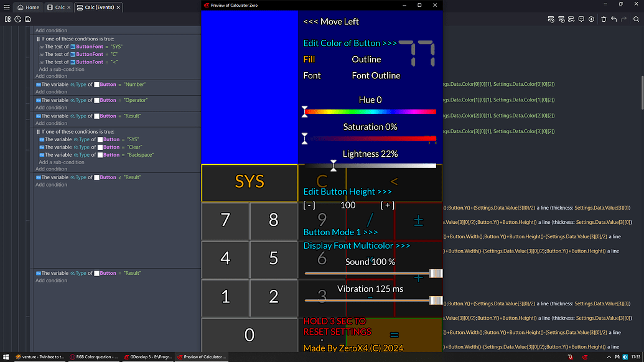Screen dimensions: 644x362
Task: Click 'Edit Button Height >>>' option
Action: coord(347,192)
